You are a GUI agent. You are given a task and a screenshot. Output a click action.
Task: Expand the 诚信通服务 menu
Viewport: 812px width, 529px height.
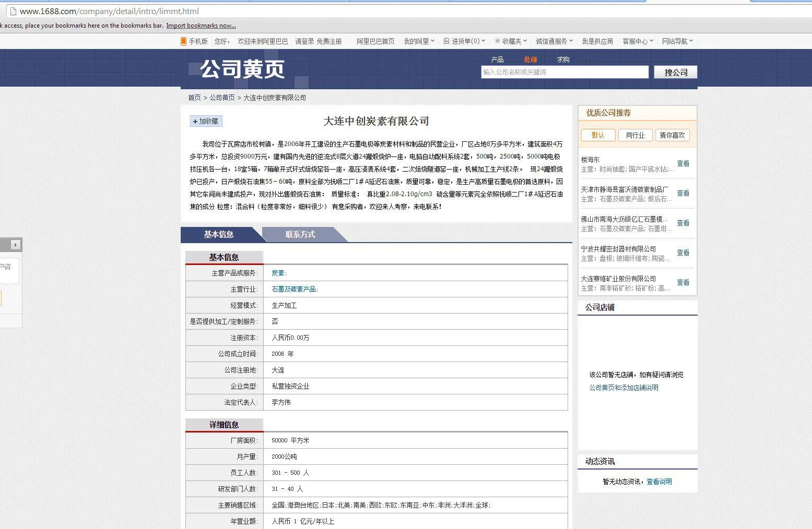coord(554,41)
